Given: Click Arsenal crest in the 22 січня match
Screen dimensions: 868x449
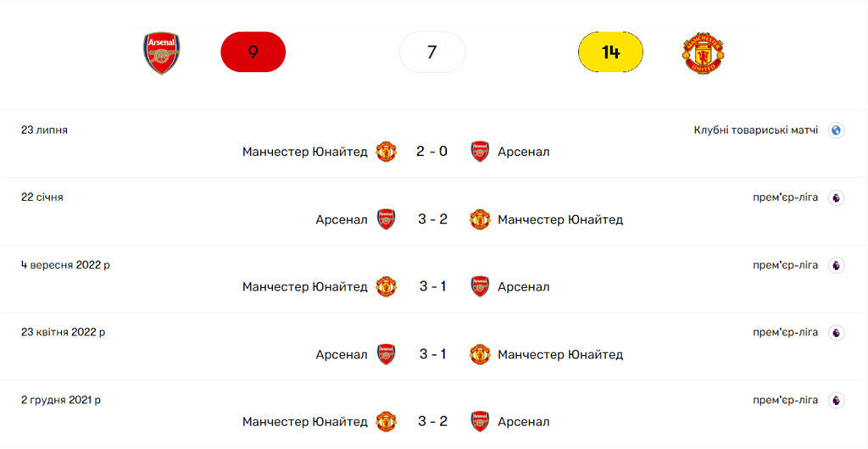Looking at the screenshot, I should [386, 219].
